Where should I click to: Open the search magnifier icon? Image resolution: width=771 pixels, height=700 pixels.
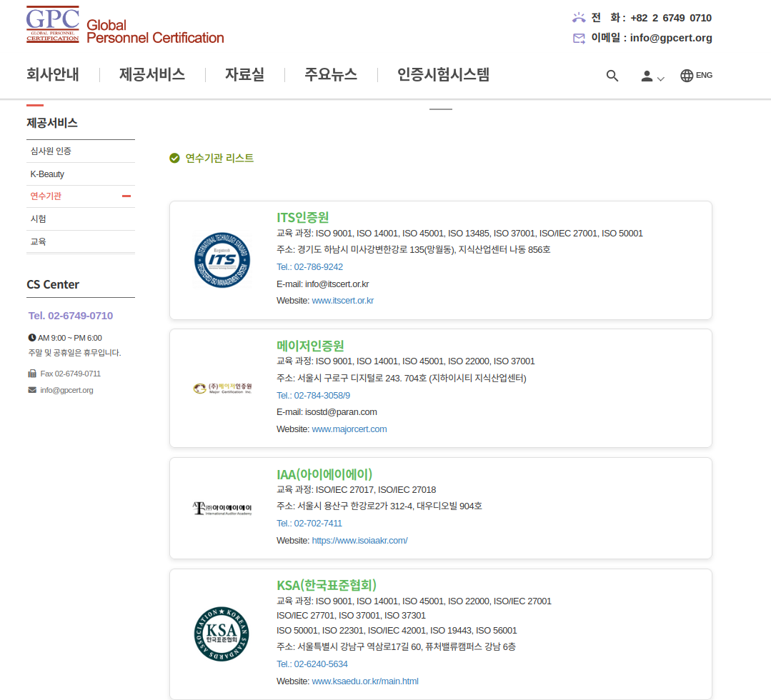[612, 76]
